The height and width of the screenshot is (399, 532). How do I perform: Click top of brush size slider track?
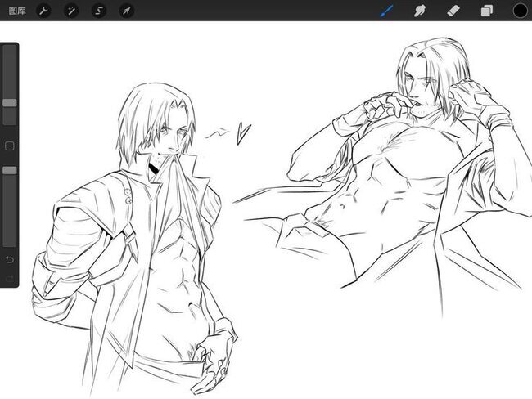10,51
